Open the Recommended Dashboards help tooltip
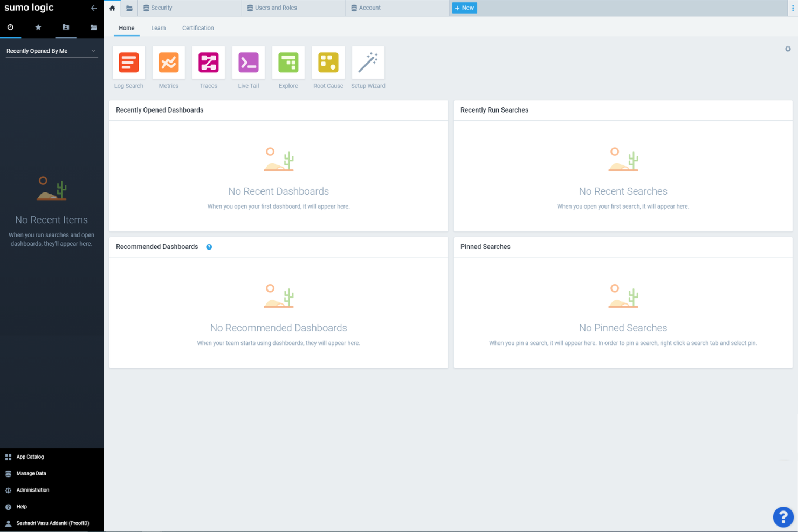Screen dimensions: 798x532 point(209,247)
